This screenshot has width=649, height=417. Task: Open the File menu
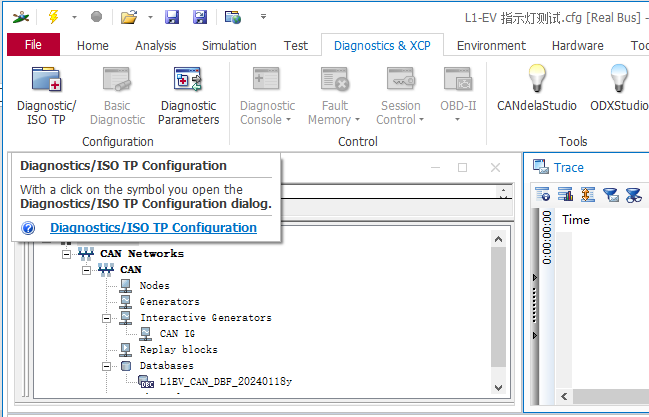tap(34, 45)
